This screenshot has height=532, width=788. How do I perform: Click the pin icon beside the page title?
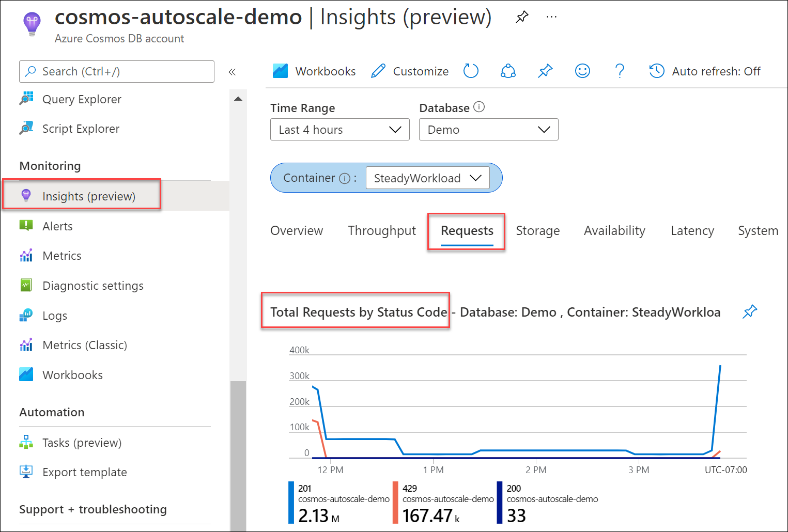[x=522, y=17]
